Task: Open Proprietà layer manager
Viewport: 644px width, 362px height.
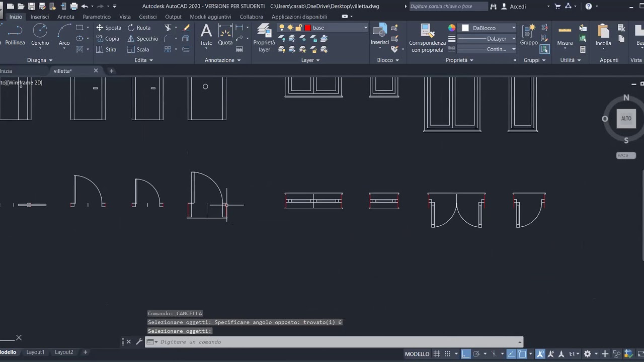Action: coord(264,38)
